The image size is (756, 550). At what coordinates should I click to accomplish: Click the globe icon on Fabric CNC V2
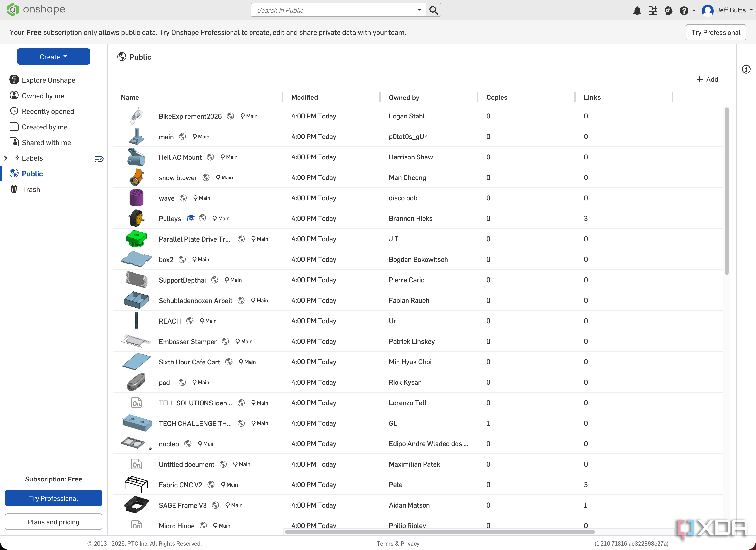pos(211,485)
